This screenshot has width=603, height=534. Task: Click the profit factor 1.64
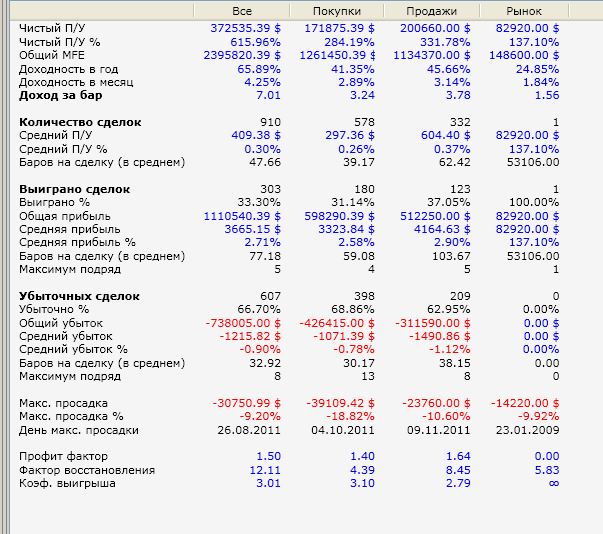pyautogui.click(x=458, y=456)
